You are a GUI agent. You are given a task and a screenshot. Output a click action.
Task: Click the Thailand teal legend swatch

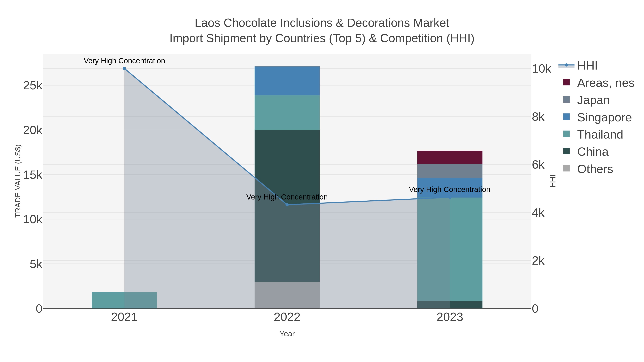tap(566, 134)
